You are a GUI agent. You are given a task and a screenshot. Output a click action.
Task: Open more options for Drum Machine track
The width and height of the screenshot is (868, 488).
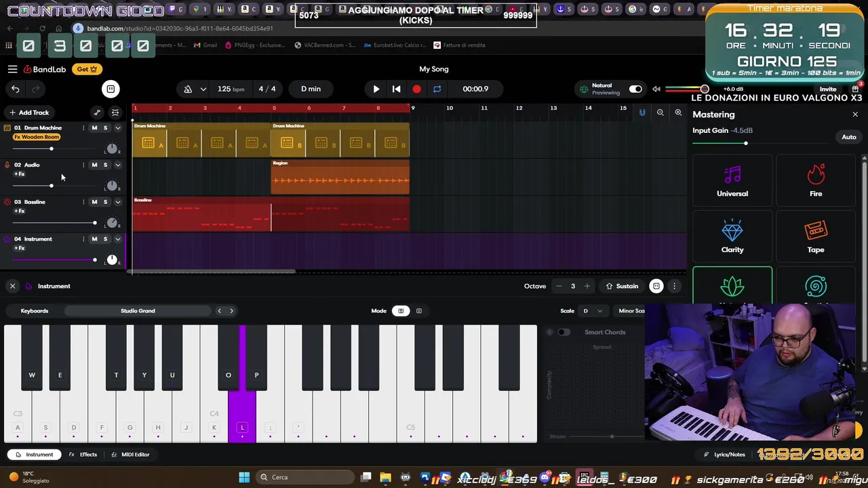click(83, 128)
